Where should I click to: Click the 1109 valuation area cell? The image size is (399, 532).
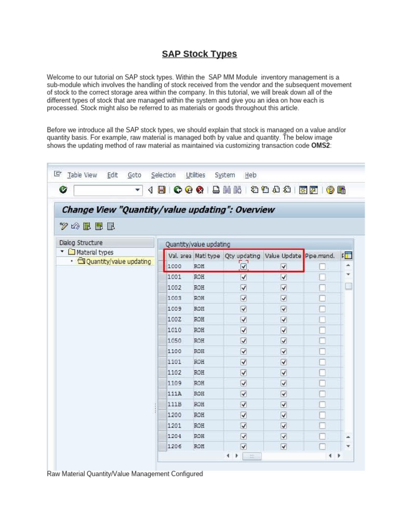click(179, 383)
